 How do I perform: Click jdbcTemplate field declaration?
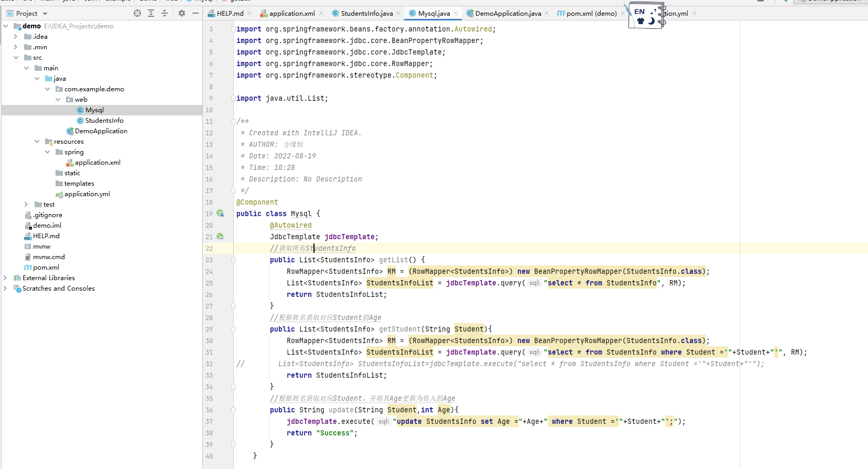350,237
